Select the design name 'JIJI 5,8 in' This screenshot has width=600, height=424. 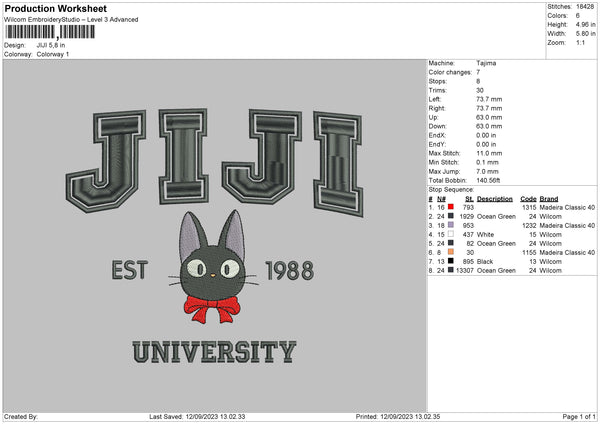(51, 45)
